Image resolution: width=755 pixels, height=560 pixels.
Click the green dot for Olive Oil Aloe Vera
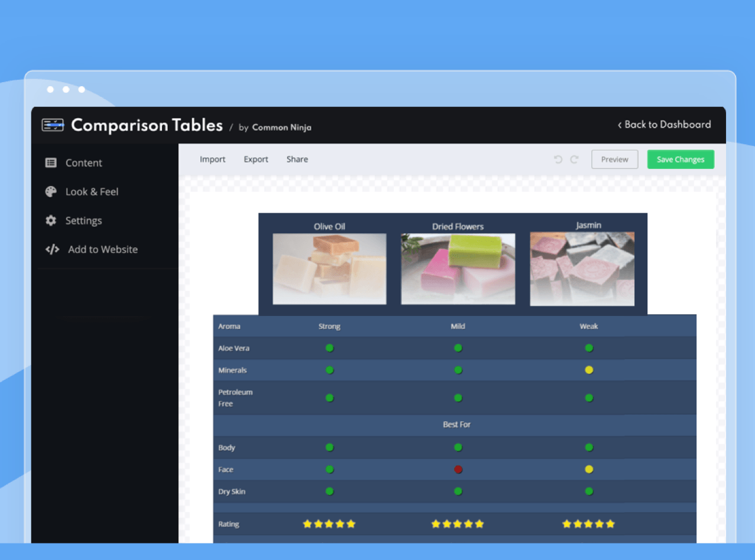330,348
